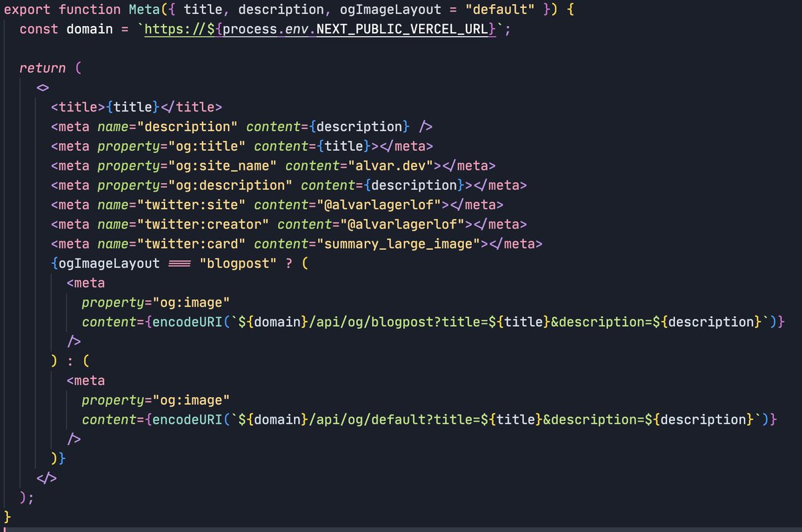Viewport: 802px width, 532px height.
Task: Click ogImageLayout in the ternary condition
Action: pos(110,263)
